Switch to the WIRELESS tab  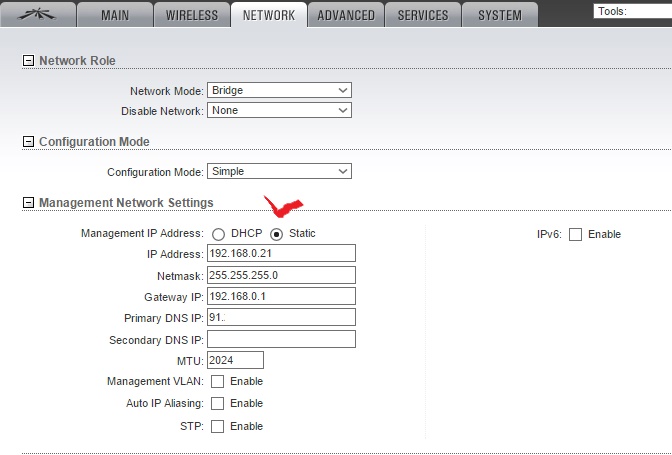click(x=192, y=15)
